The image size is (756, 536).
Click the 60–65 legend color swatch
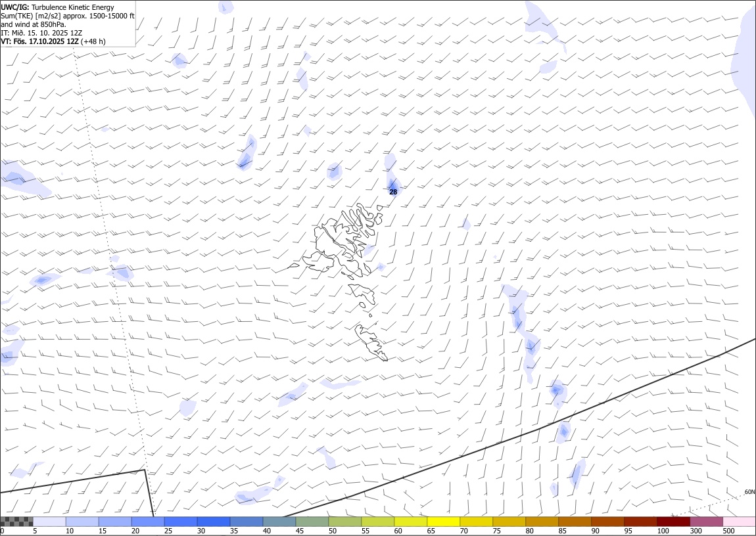pyautogui.click(x=411, y=522)
